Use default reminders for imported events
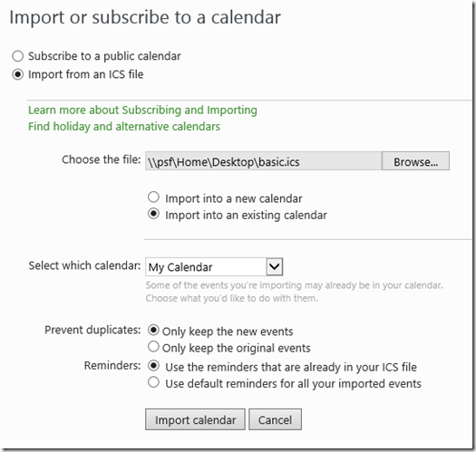This screenshot has width=476, height=452. pos(153,382)
